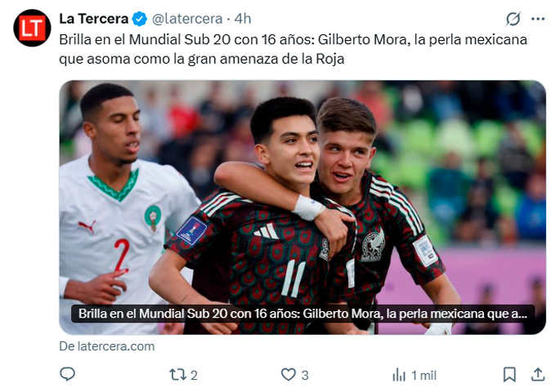
Task: Click the La Tercera profile avatar
Action: pos(32,28)
